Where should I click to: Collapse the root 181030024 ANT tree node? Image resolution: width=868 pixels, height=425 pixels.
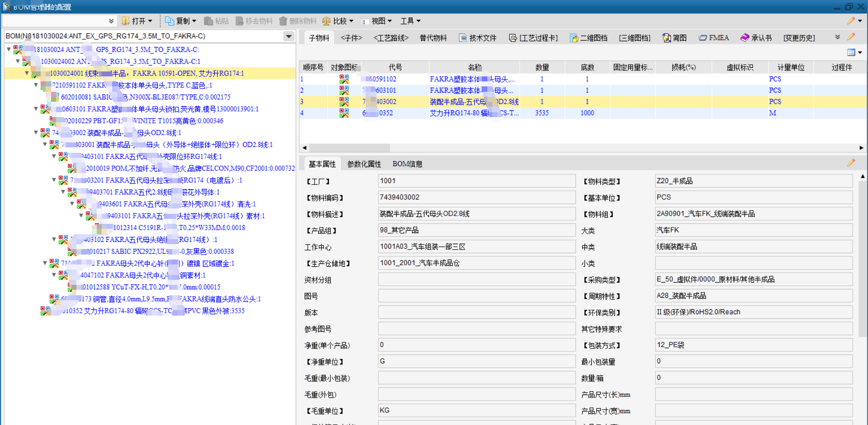(x=9, y=49)
